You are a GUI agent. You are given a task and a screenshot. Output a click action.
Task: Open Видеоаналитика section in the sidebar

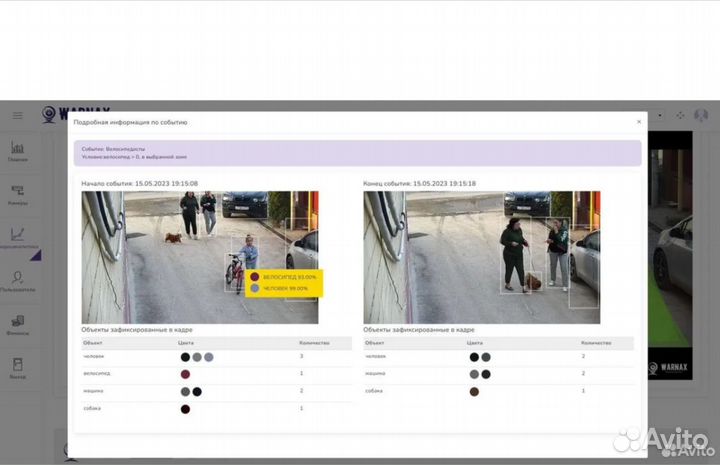click(x=17, y=236)
